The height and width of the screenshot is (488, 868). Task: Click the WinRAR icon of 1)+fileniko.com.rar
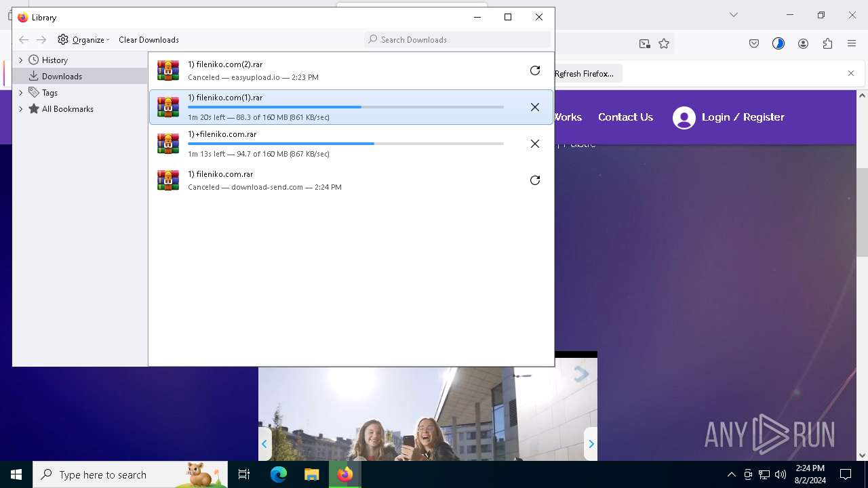tap(168, 144)
